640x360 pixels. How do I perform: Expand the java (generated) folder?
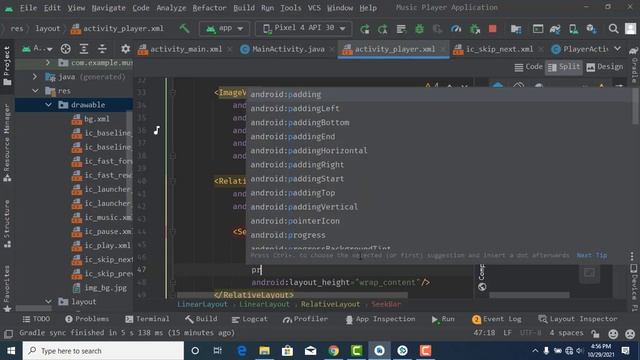point(35,77)
